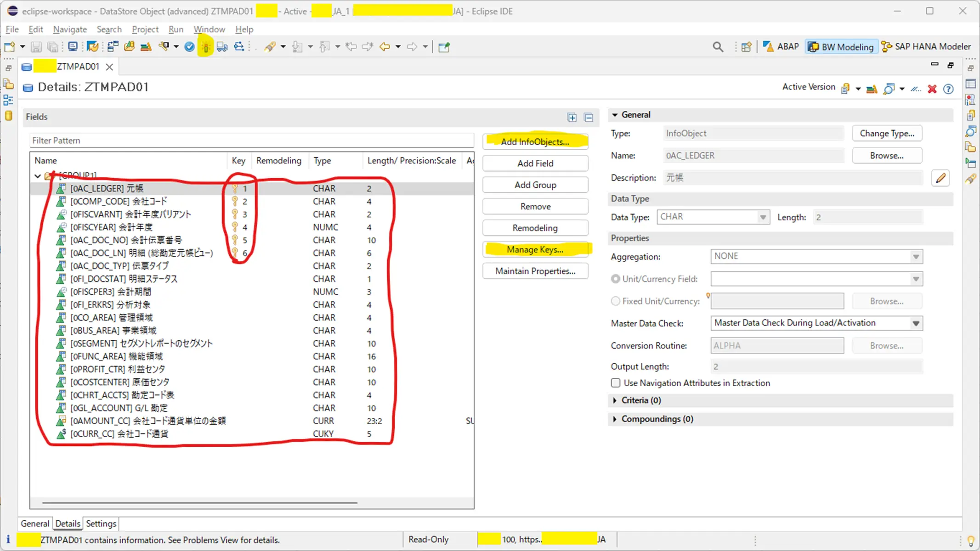Open the Master Data Check dropdown
Viewport: 980px width, 551px height.
point(916,323)
